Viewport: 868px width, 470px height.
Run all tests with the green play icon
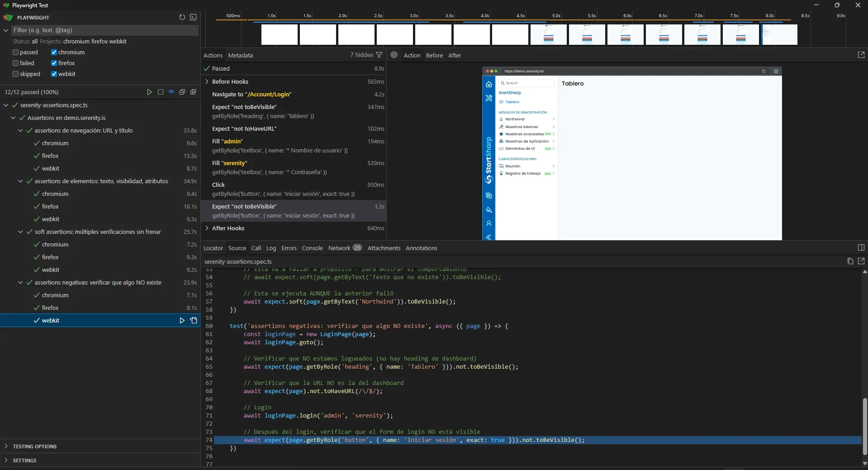(149, 92)
